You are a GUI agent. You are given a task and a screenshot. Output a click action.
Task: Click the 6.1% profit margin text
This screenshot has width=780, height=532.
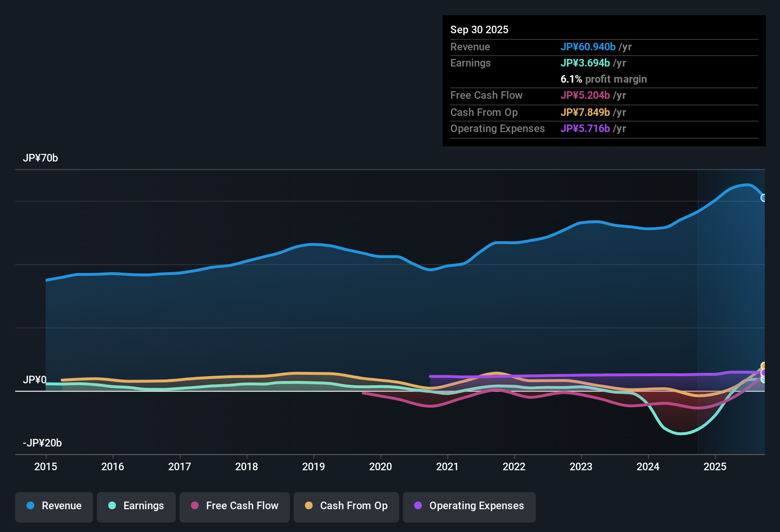pyautogui.click(x=603, y=79)
